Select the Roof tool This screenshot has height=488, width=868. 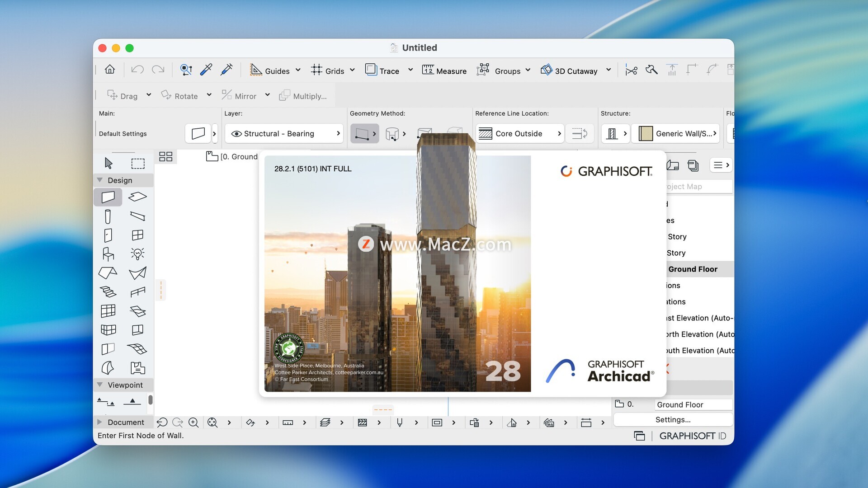coord(108,273)
